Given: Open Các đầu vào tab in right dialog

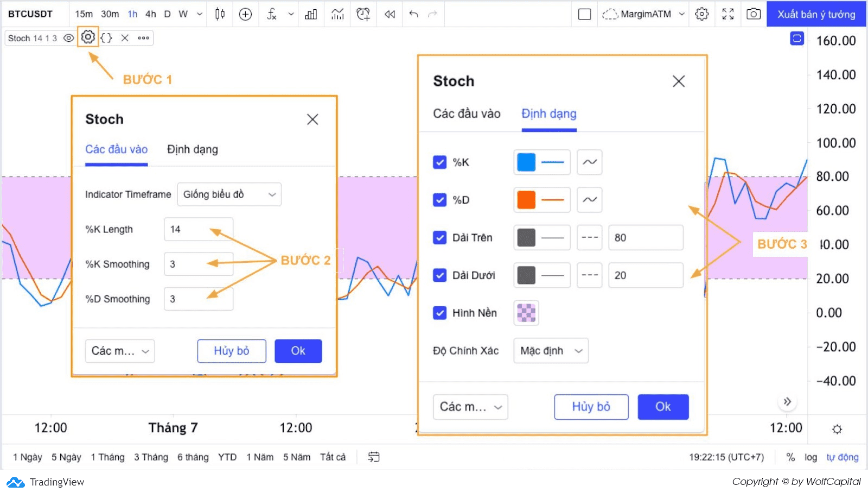Looking at the screenshot, I should coord(467,113).
